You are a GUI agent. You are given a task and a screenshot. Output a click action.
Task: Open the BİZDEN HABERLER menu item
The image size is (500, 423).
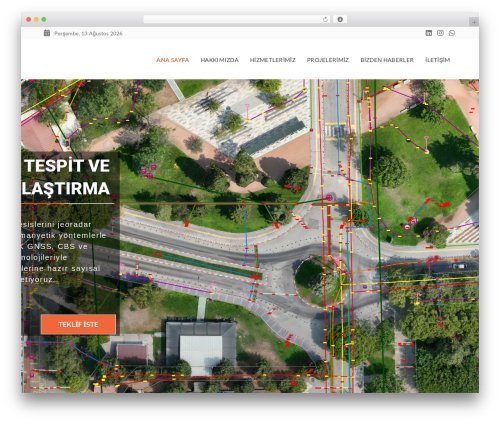click(387, 60)
